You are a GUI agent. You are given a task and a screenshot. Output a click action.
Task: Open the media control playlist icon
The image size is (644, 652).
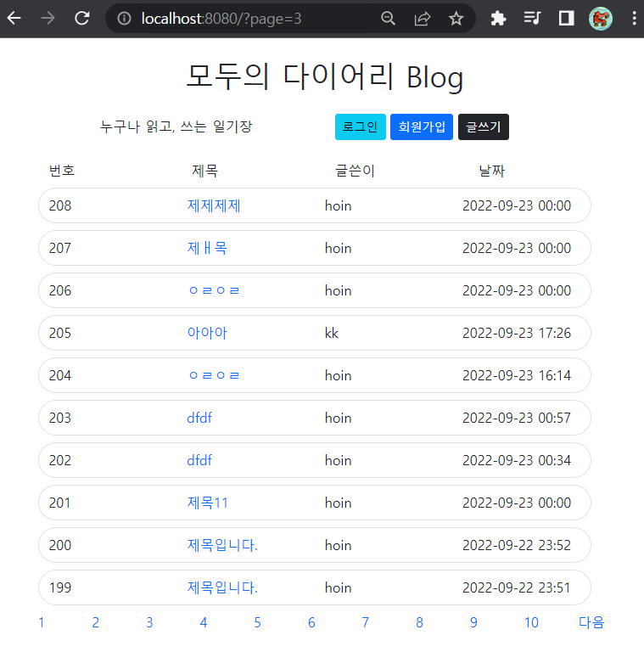tap(532, 19)
